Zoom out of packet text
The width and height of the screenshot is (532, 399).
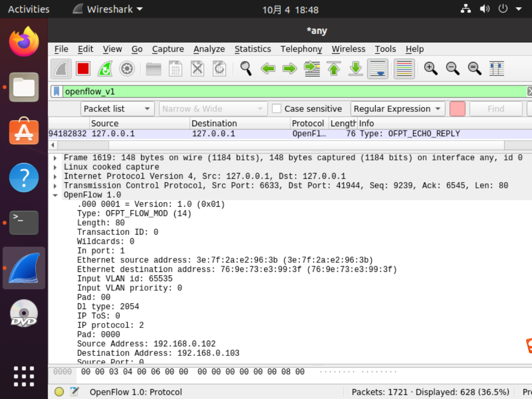click(452, 69)
